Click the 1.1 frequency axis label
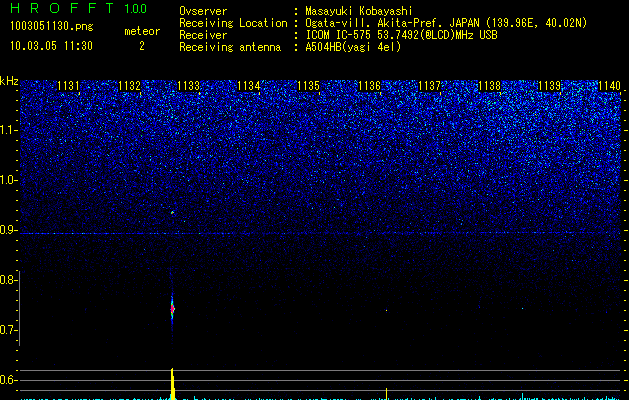 9,130
